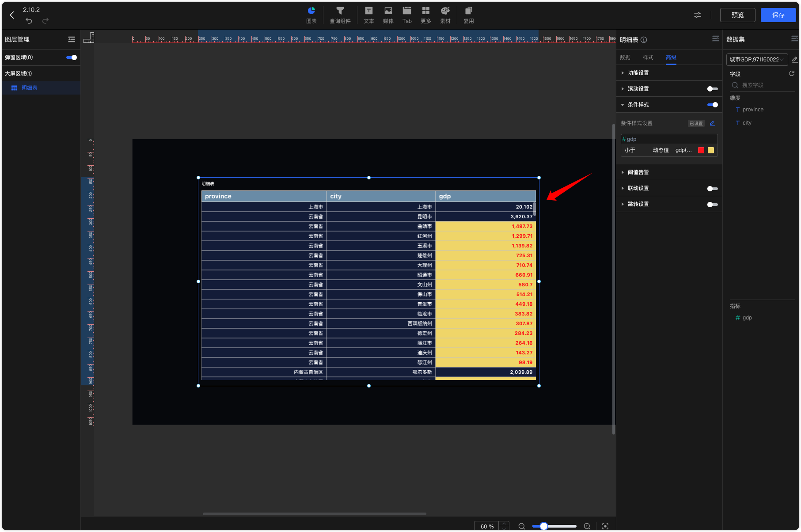Open the 更多 more components menu
This screenshot has height=532, width=801.
point(426,15)
